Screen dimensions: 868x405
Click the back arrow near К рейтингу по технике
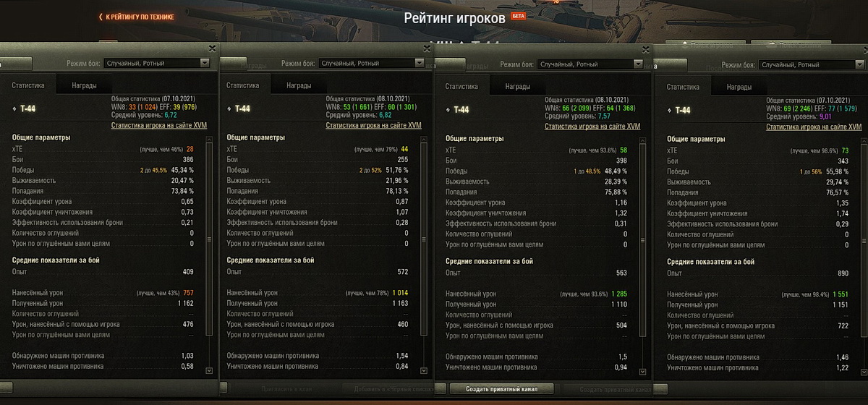click(x=101, y=17)
